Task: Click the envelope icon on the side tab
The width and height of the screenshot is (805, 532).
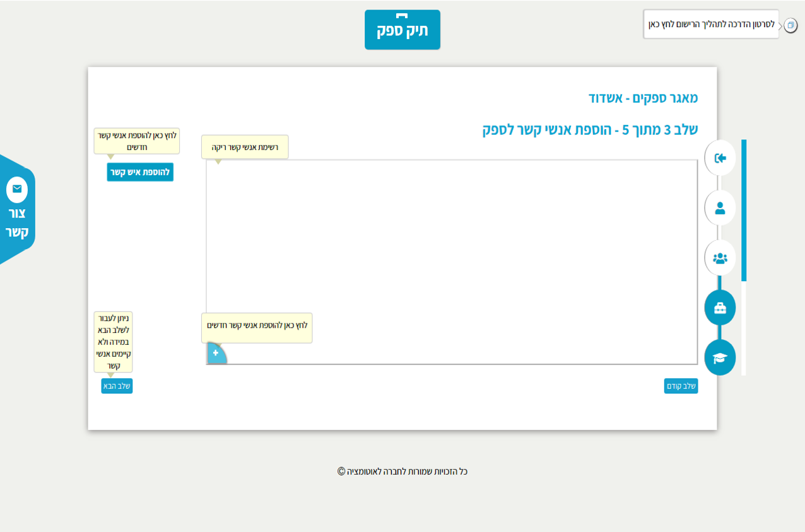Action: point(17,189)
